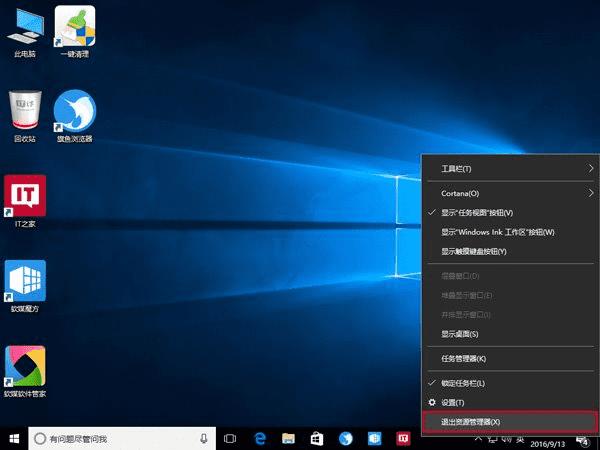This screenshot has height=450, width=600.
Task: Open File Explorer from the taskbar
Action: pos(288,438)
